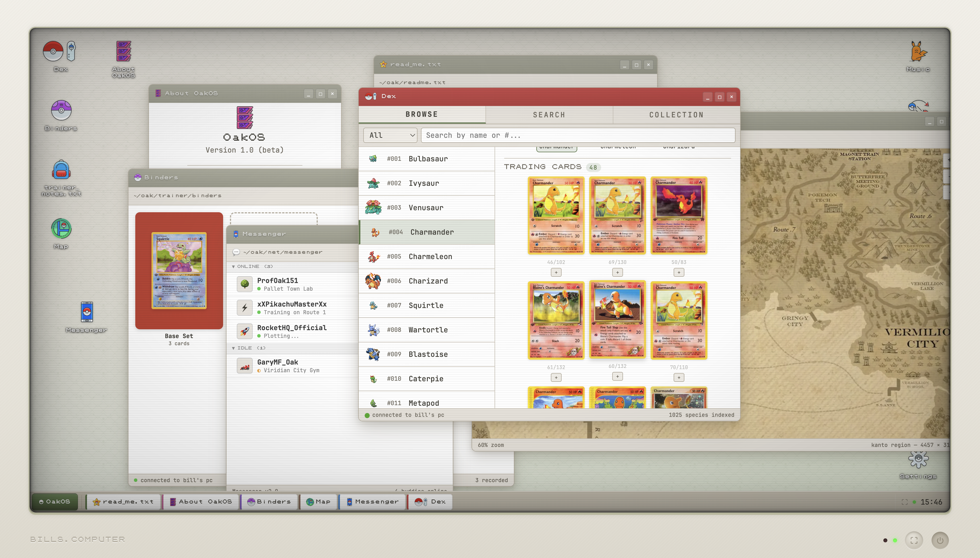
Task: Add the 46/102 Charmander card with plus
Action: 556,272
